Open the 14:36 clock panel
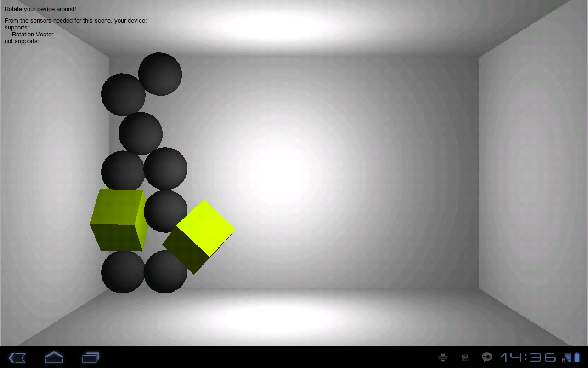Screen dimensions: 588x368 pos(528,357)
